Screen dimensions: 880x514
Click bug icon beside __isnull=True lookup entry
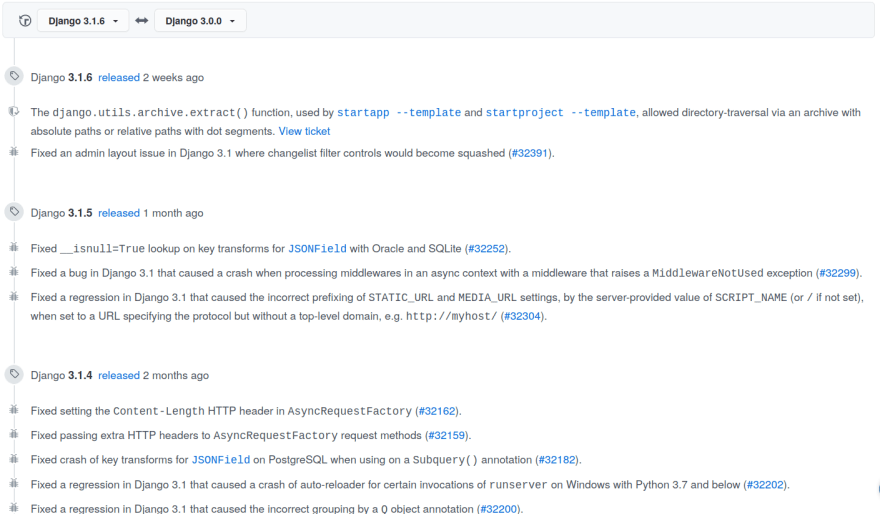coord(14,247)
